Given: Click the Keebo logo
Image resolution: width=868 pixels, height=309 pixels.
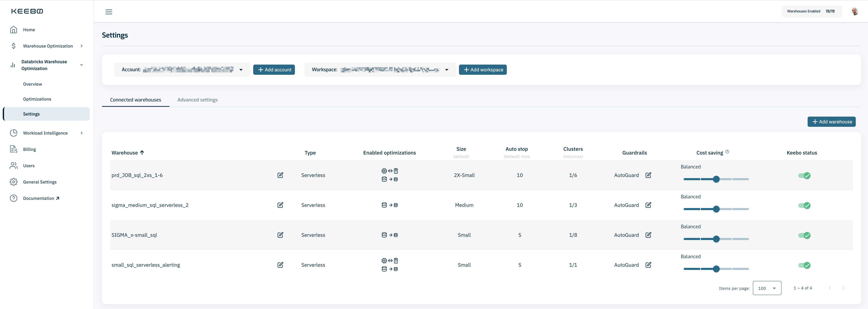Looking at the screenshot, I should (x=27, y=11).
